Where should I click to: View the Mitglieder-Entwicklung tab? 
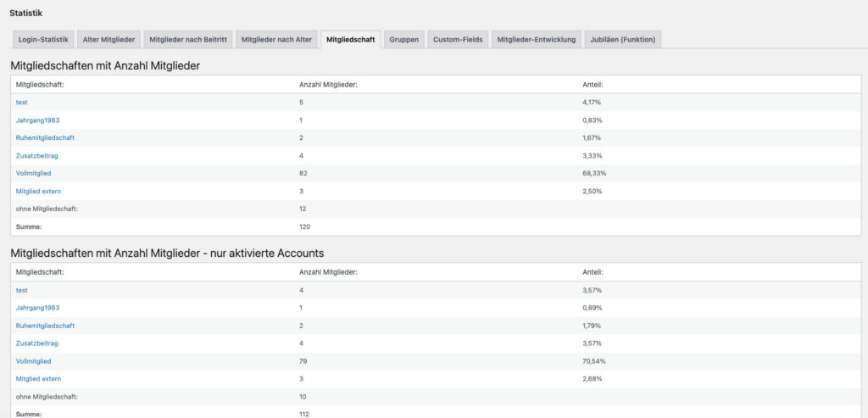pos(537,40)
